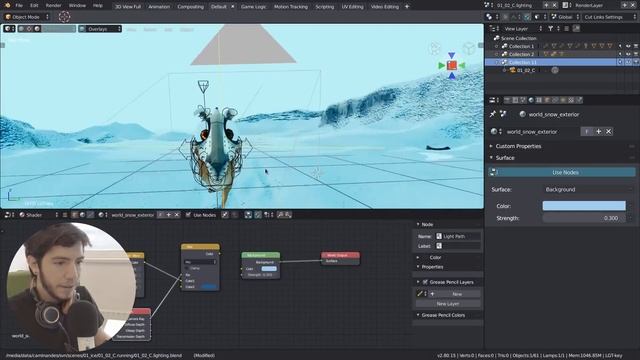The height and width of the screenshot is (360, 640).
Task: Open the Help menu
Action: [98, 6]
